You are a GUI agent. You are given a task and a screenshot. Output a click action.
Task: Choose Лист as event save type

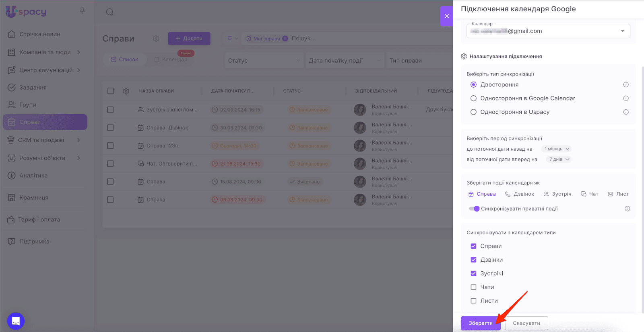point(618,194)
